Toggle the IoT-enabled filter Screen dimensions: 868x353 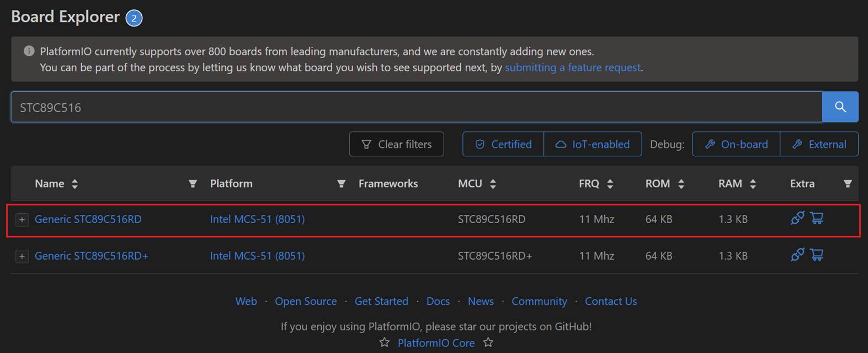[x=593, y=144]
